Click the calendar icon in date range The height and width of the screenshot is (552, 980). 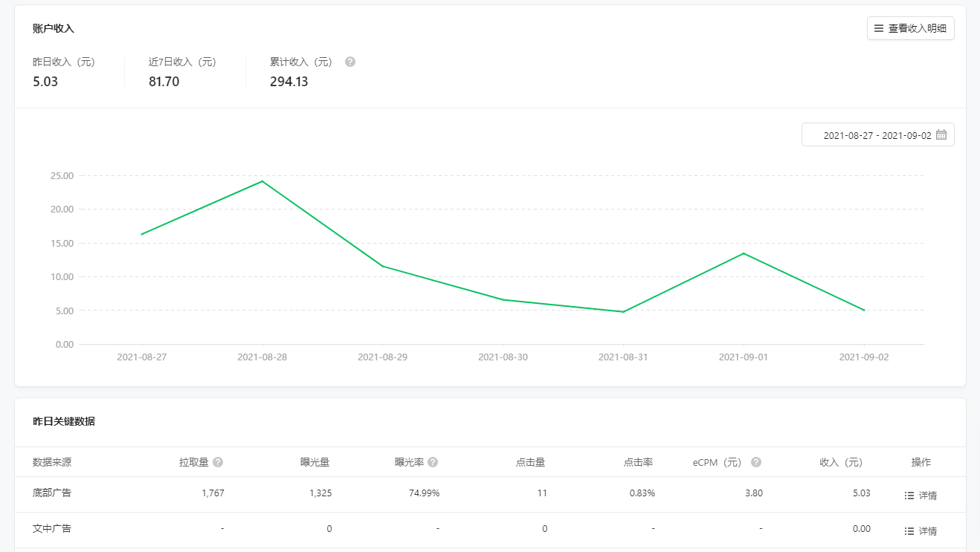click(x=941, y=134)
